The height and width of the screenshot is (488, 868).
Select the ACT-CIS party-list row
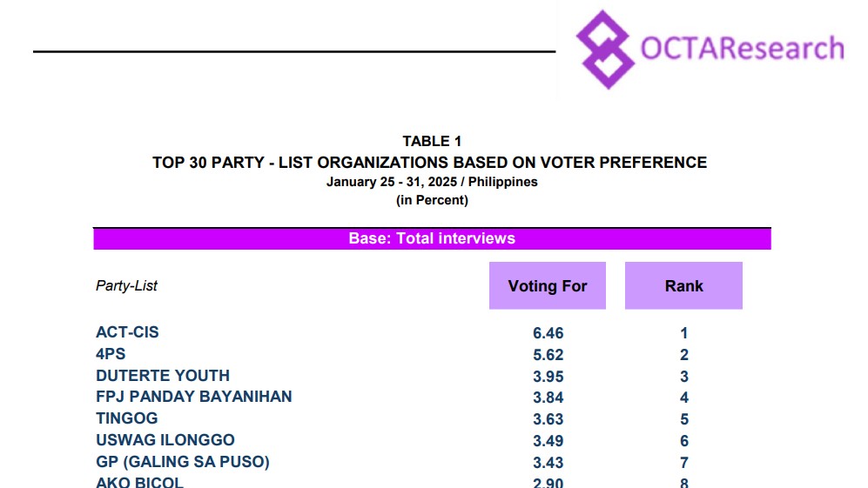click(x=127, y=332)
